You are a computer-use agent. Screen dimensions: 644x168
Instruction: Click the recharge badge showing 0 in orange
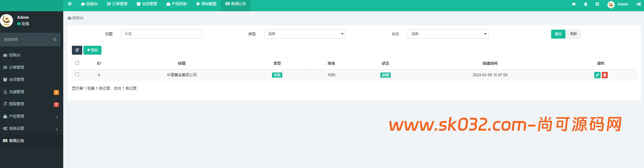point(56,92)
